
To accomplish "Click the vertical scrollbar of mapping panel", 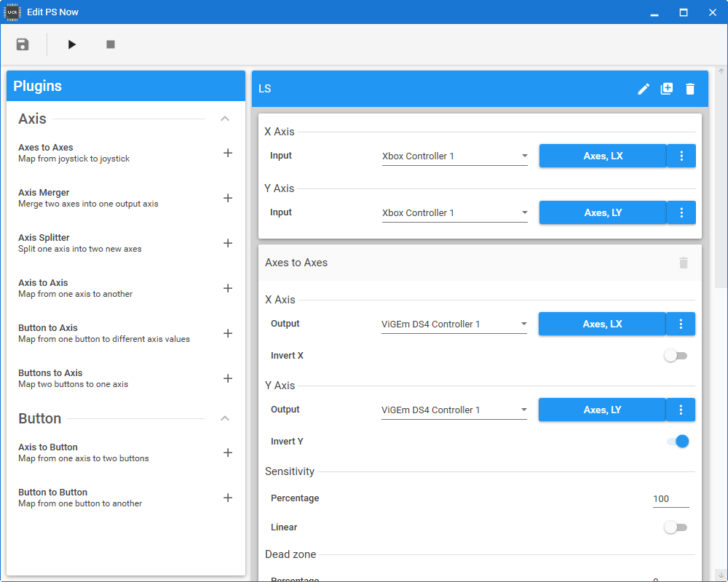I will pyautogui.click(x=721, y=181).
